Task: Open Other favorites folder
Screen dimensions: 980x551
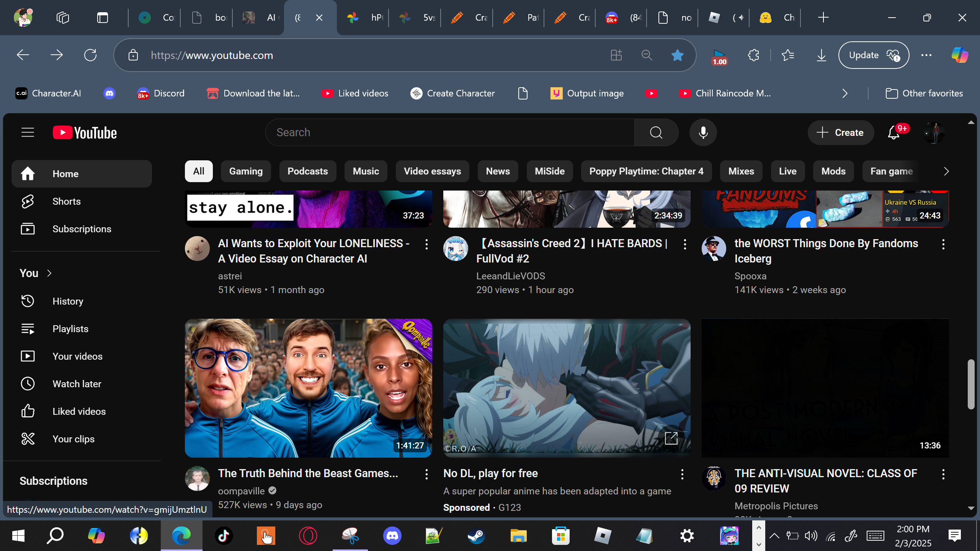Action: pos(924,93)
